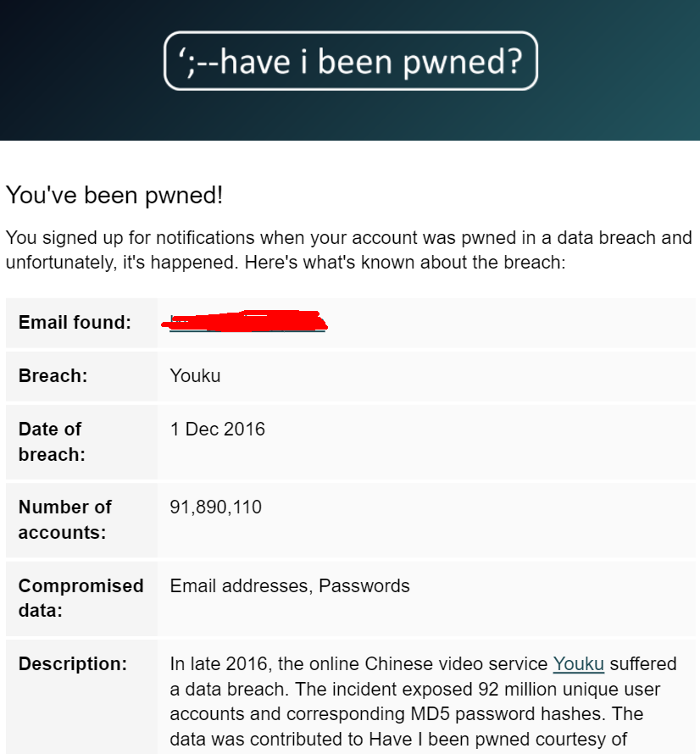Click the 'Breach:' row label
The width and height of the screenshot is (700, 754).
pos(53,376)
